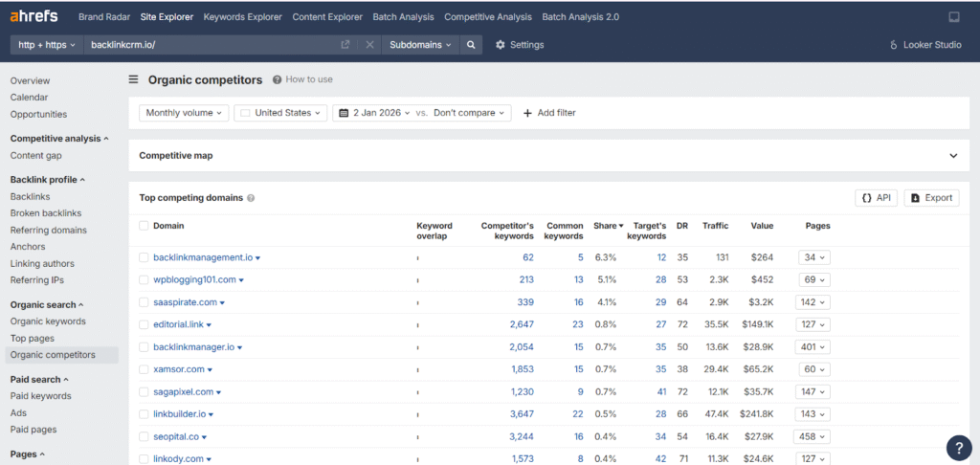
Task: Click info icon beside Top competing domains
Action: click(x=251, y=198)
